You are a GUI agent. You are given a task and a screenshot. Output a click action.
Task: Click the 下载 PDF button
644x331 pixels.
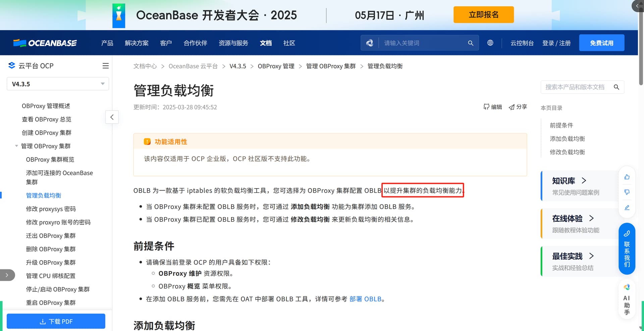coord(56,321)
